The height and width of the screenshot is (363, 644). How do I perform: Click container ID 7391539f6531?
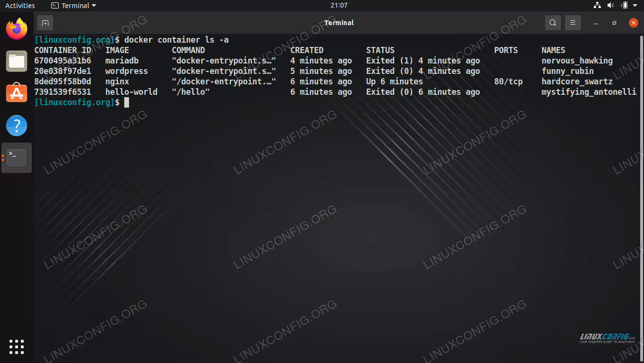coord(63,92)
